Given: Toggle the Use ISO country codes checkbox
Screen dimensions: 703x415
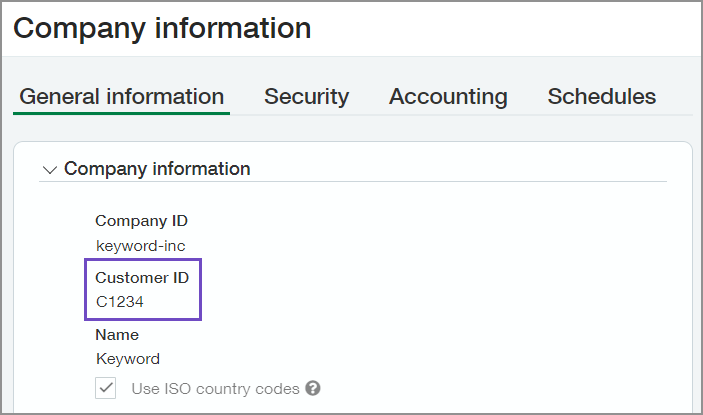Looking at the screenshot, I should [106, 388].
